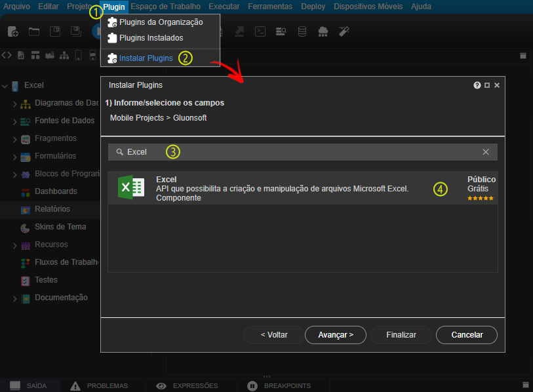Expand the Documentação tree node
The image size is (533, 392).
14,299
